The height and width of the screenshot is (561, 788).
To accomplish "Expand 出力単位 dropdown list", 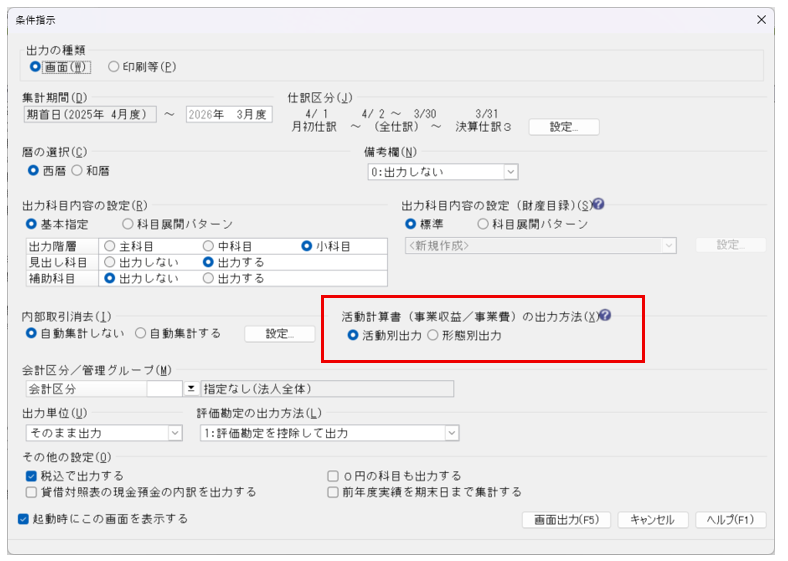I will (175, 433).
